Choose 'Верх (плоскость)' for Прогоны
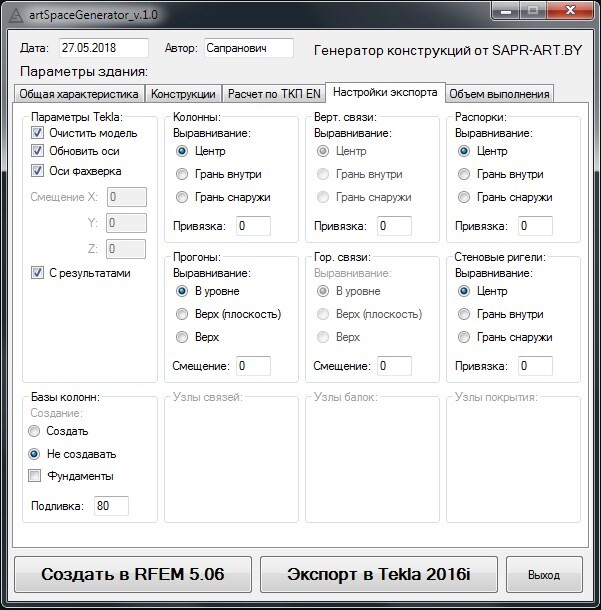 [182, 314]
